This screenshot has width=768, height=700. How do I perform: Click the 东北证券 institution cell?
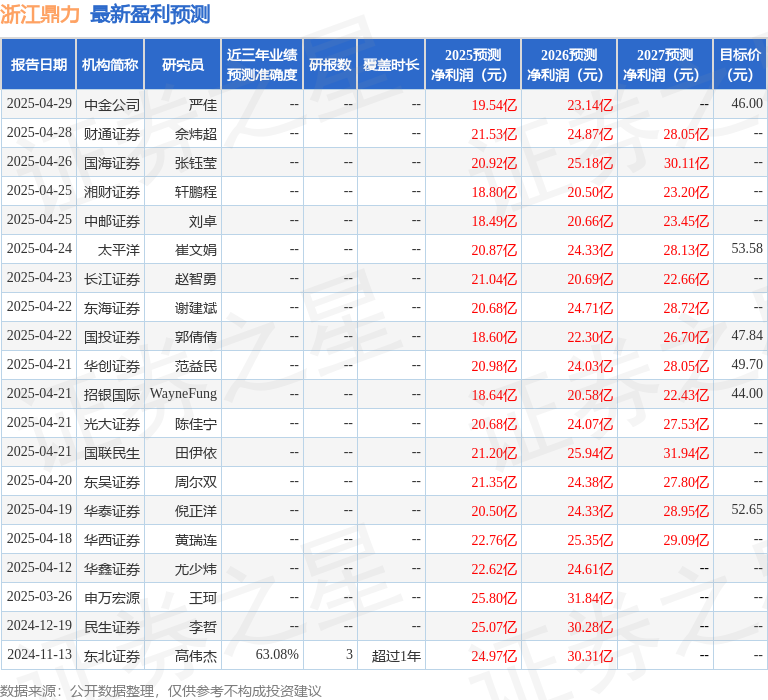point(112,656)
